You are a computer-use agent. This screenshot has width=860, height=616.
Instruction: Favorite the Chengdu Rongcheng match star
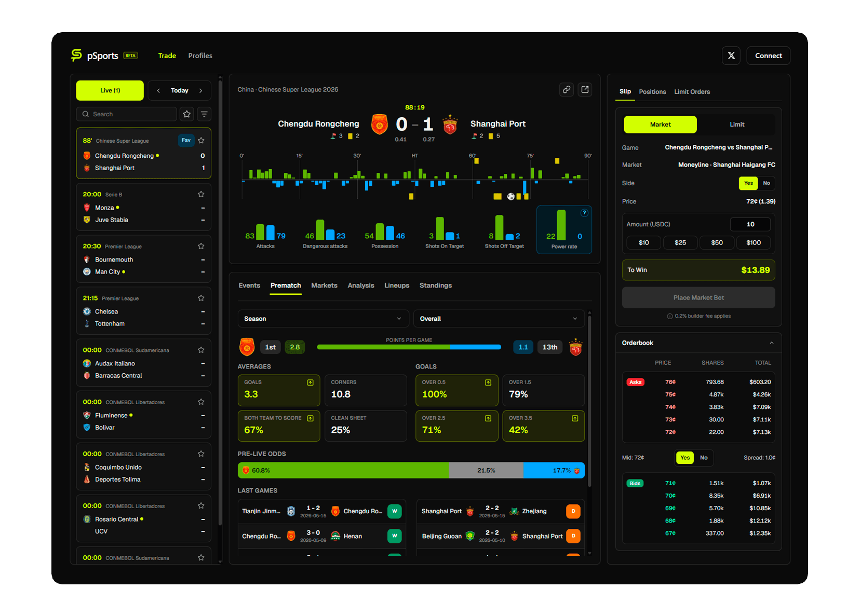coord(201,140)
